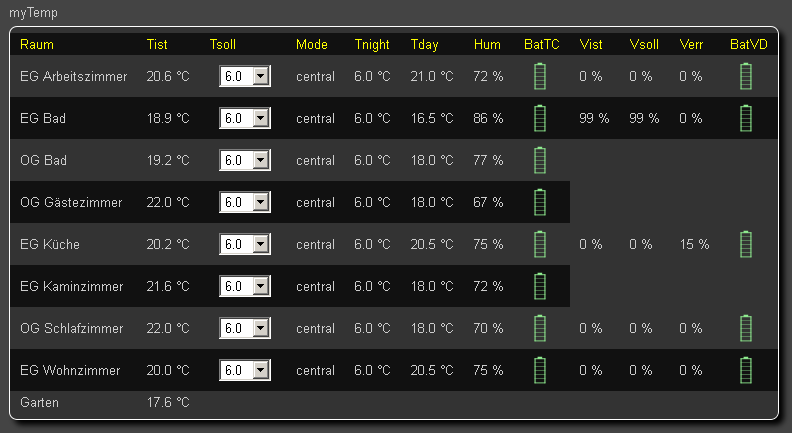Click the Tsoll column header

click(224, 45)
